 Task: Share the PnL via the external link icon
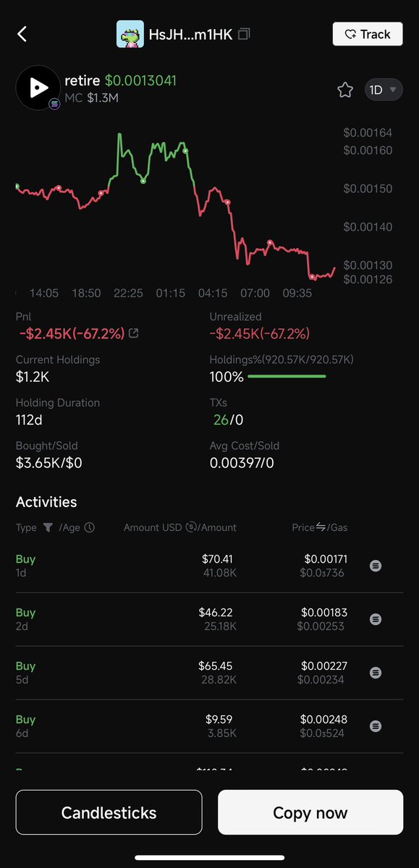[133, 333]
